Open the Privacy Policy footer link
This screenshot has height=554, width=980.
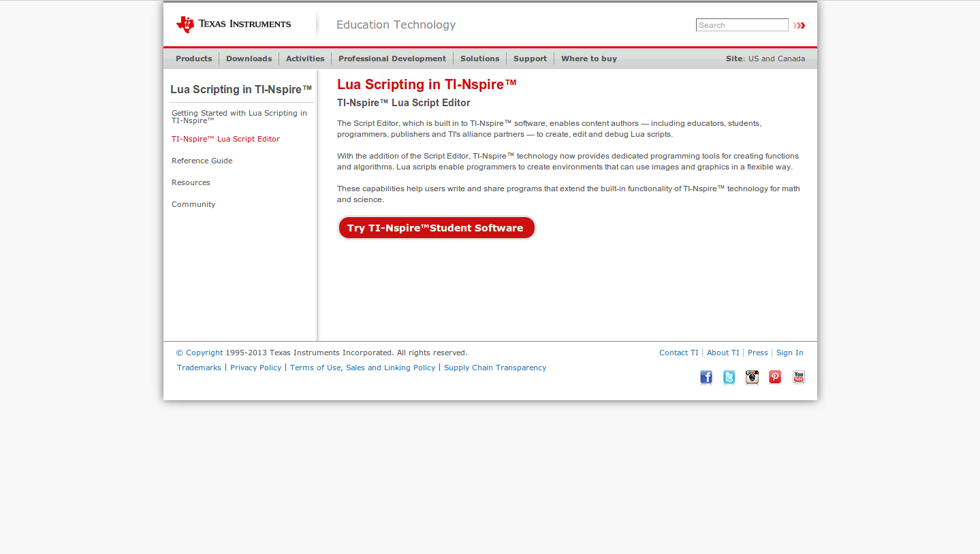click(255, 368)
